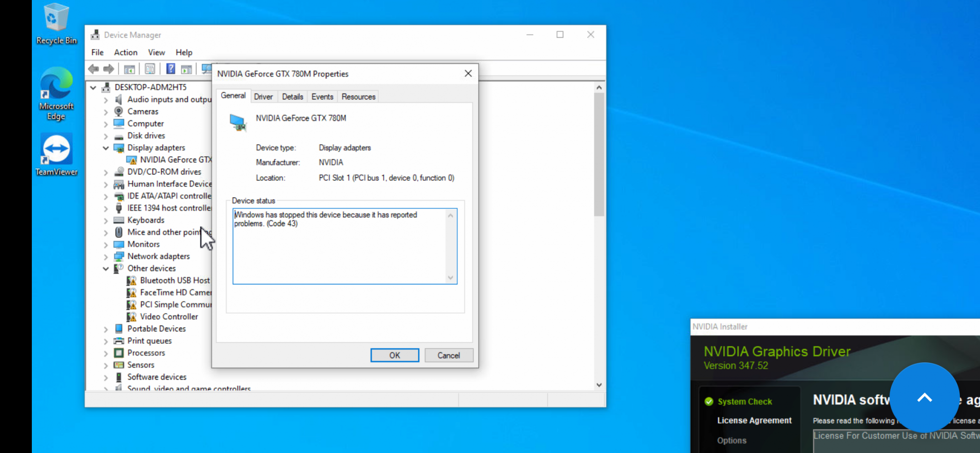Open the View menu
The image size is (980, 453).
pyautogui.click(x=157, y=52)
